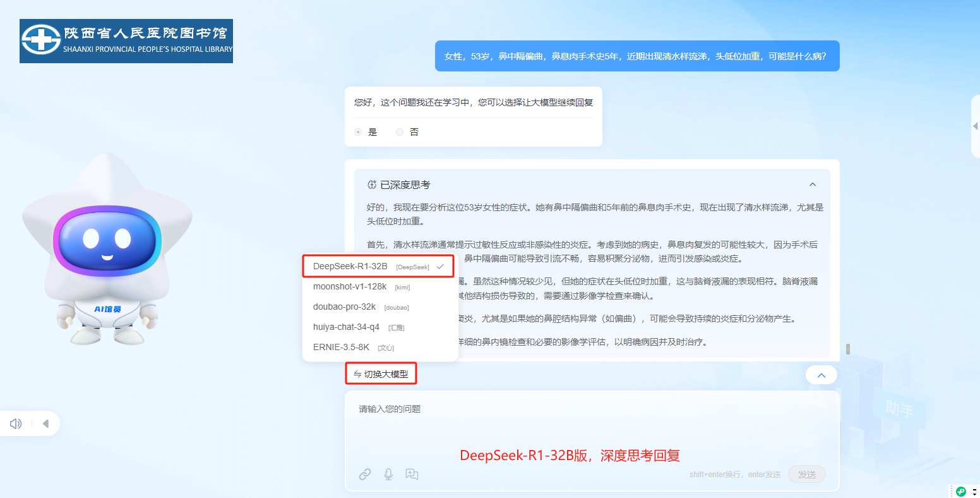This screenshot has width=980, height=498.
Task: Open the 切换大模型 model switcher
Action: 381,374
